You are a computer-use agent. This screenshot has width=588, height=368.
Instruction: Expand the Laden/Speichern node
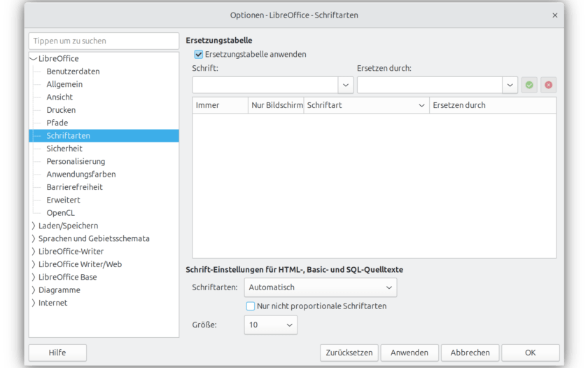[34, 226]
